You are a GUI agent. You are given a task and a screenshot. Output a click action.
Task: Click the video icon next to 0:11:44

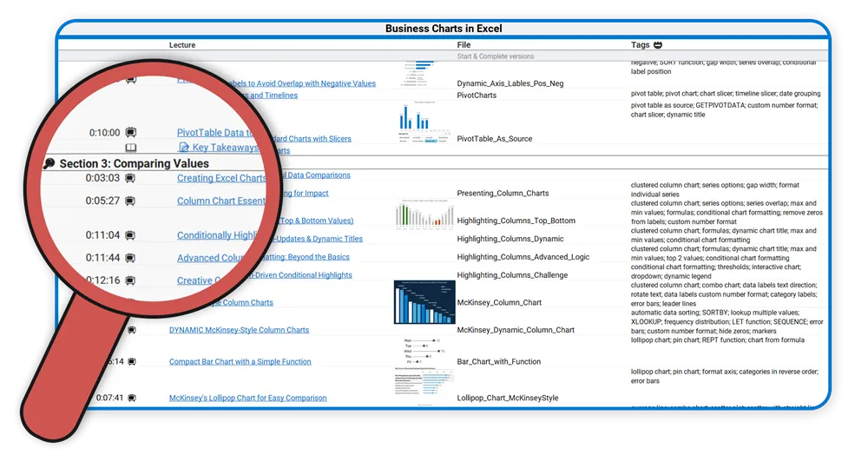pos(130,258)
